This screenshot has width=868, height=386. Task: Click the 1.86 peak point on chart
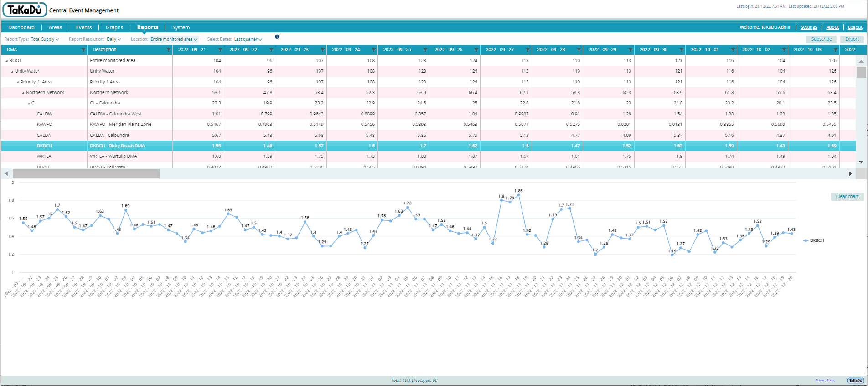518,195
